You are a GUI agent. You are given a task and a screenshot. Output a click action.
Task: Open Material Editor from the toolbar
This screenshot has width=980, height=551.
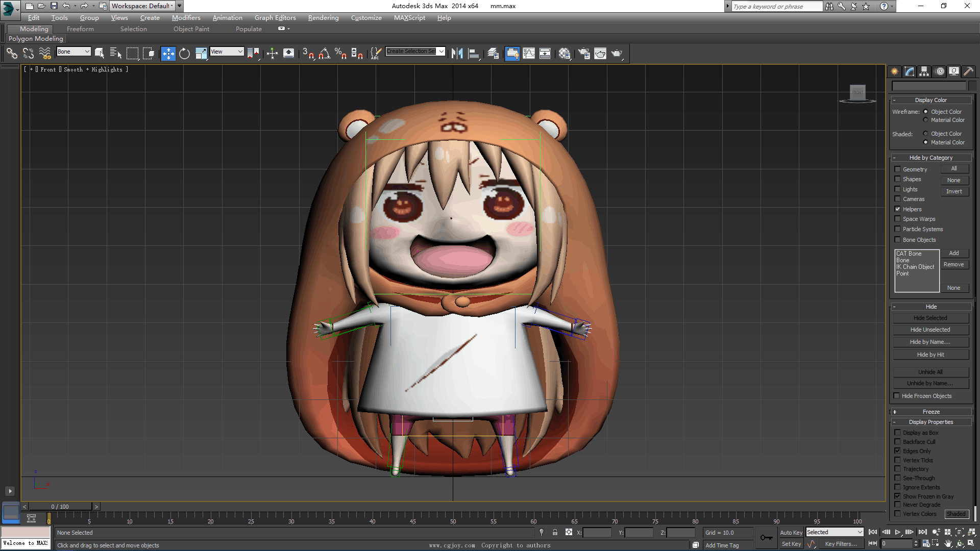pos(565,53)
